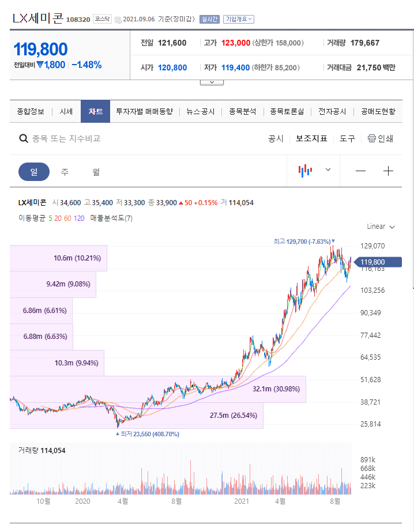414x532 pixels.
Task: Click the 120-day moving average label
Action: pos(79,218)
